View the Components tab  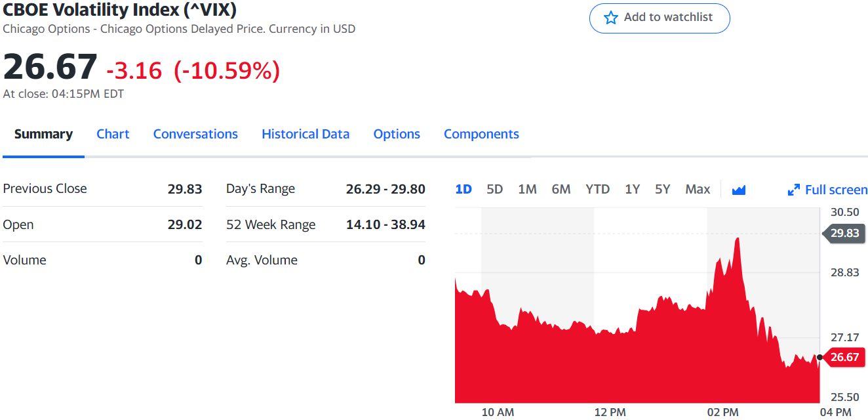(481, 134)
